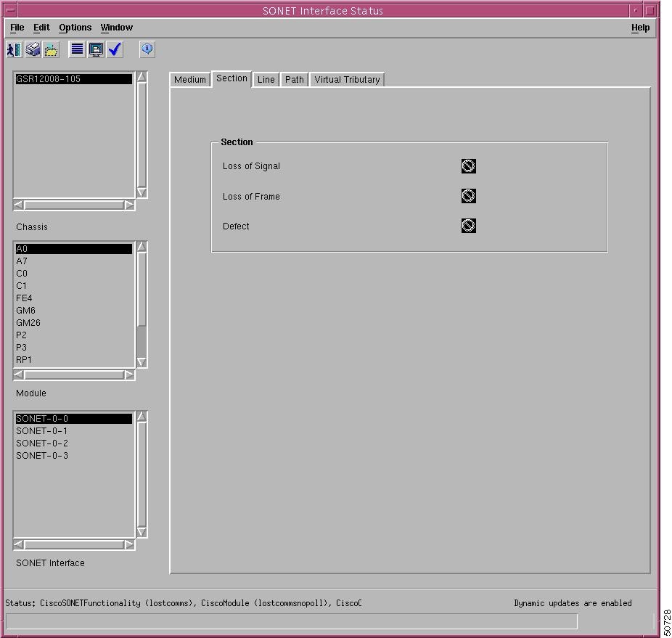Click the Loss of Frame status indicator
This screenshot has width=672, height=638.
pyautogui.click(x=468, y=196)
